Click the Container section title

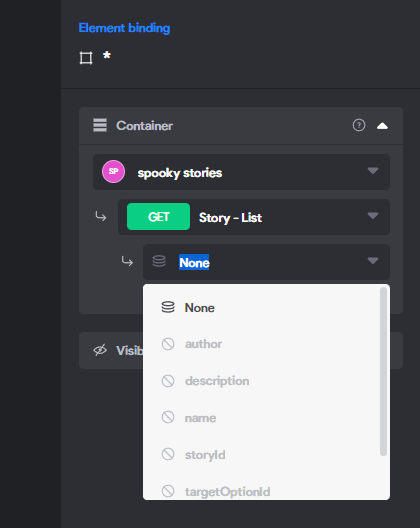coord(144,126)
